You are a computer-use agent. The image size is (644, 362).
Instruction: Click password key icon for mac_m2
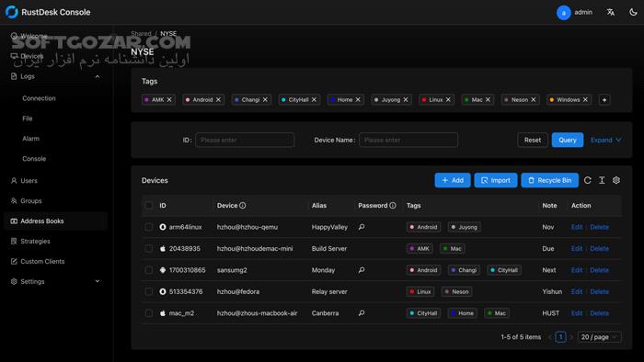click(362, 312)
